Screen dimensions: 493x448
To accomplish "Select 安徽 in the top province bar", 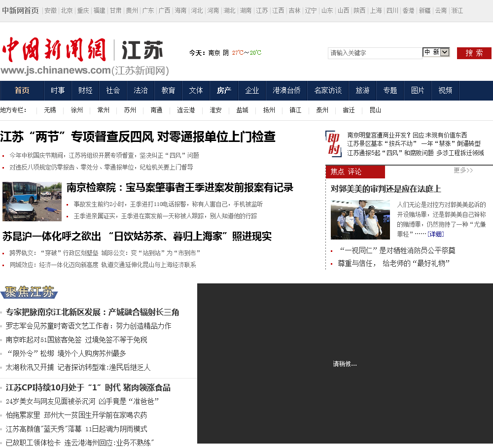I will (51, 11).
